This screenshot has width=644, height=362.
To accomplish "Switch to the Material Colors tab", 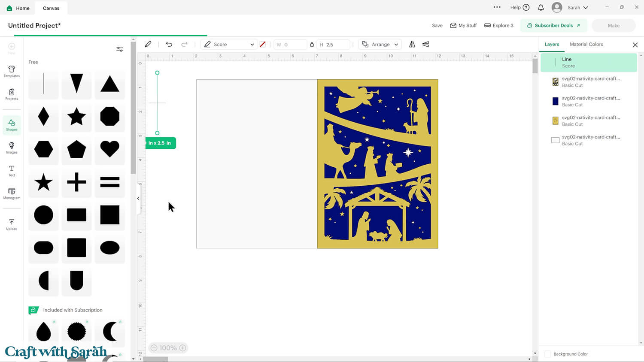I will tap(586, 44).
